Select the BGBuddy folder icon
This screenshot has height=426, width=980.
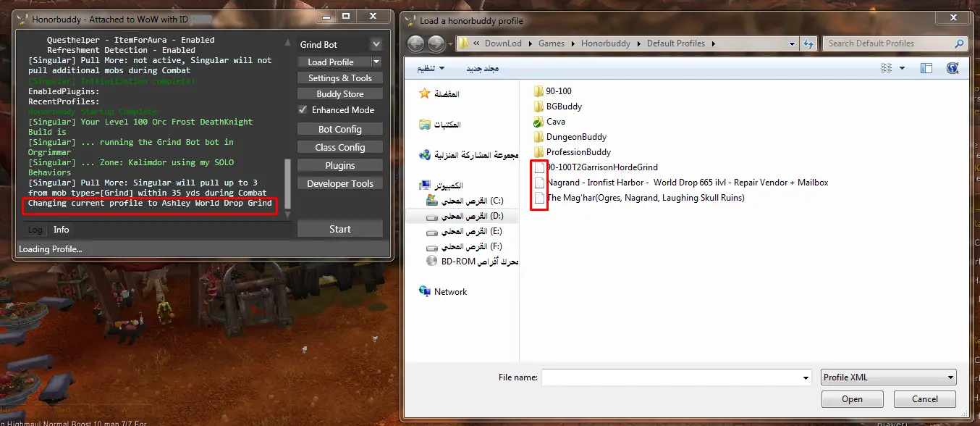(x=538, y=106)
